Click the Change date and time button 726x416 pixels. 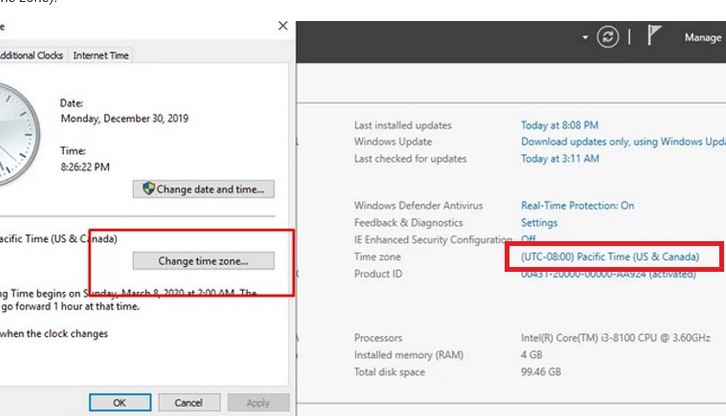pyautogui.click(x=204, y=189)
